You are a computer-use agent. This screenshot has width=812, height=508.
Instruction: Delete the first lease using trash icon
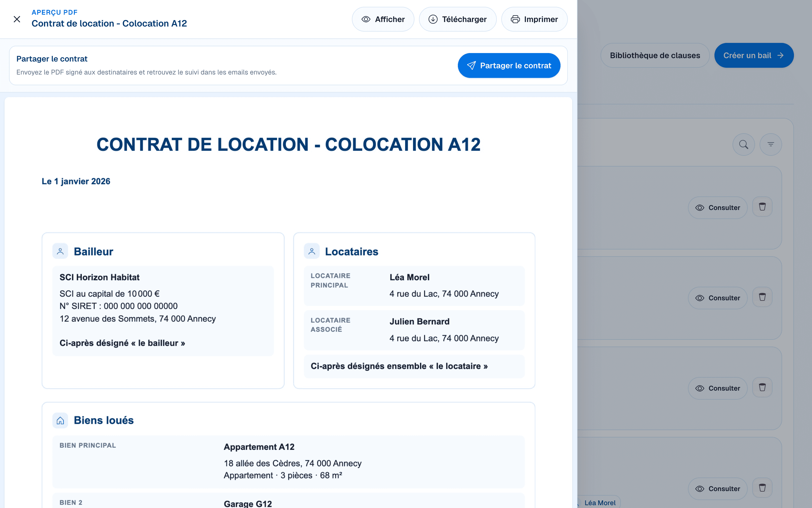(762, 207)
